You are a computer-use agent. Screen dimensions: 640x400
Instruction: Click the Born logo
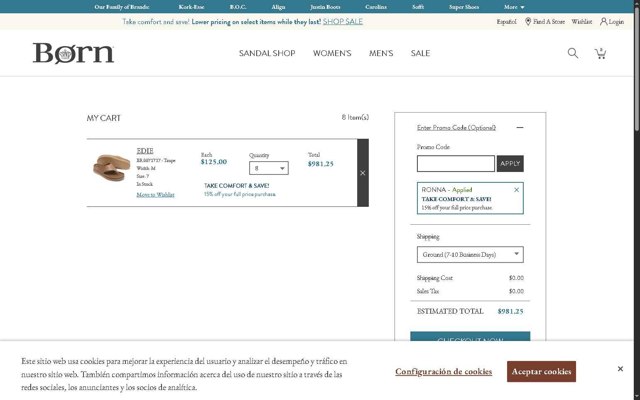click(x=73, y=53)
